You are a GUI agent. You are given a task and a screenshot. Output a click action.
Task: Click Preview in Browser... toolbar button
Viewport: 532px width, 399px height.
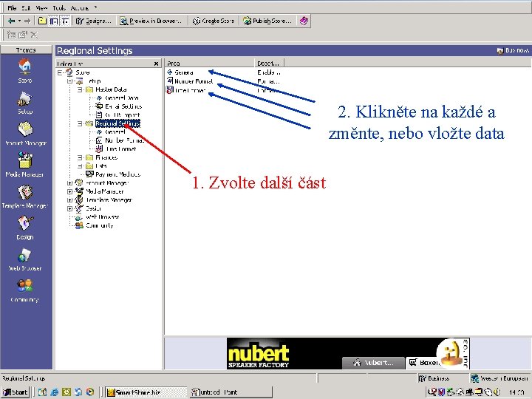(x=151, y=21)
